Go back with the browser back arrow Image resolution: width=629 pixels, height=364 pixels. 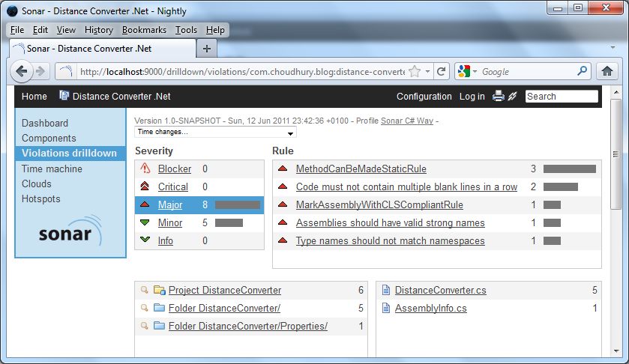(x=21, y=71)
